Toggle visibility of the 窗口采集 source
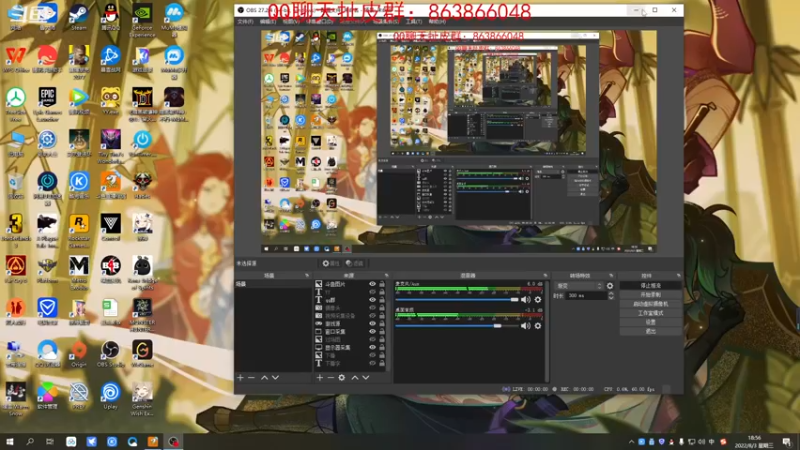Screen dimensions: 800x450 372,331
